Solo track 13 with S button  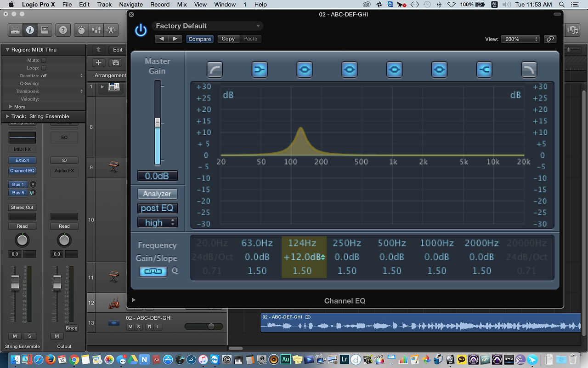(x=138, y=327)
